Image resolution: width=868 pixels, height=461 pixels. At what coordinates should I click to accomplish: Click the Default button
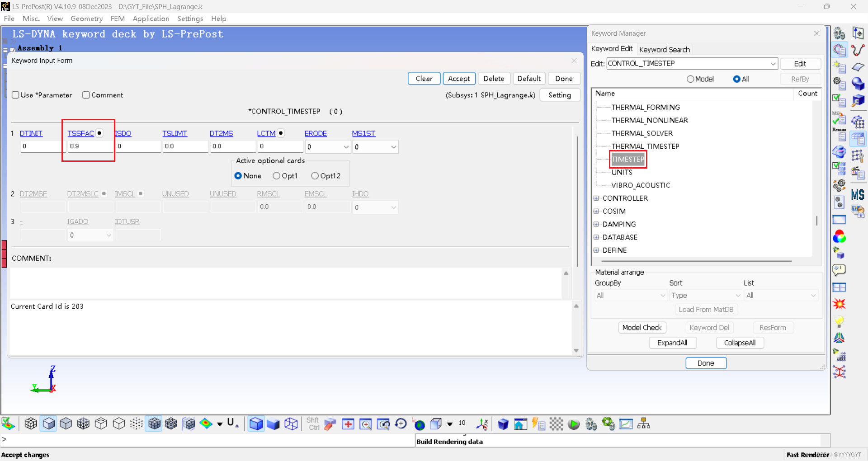coord(529,79)
